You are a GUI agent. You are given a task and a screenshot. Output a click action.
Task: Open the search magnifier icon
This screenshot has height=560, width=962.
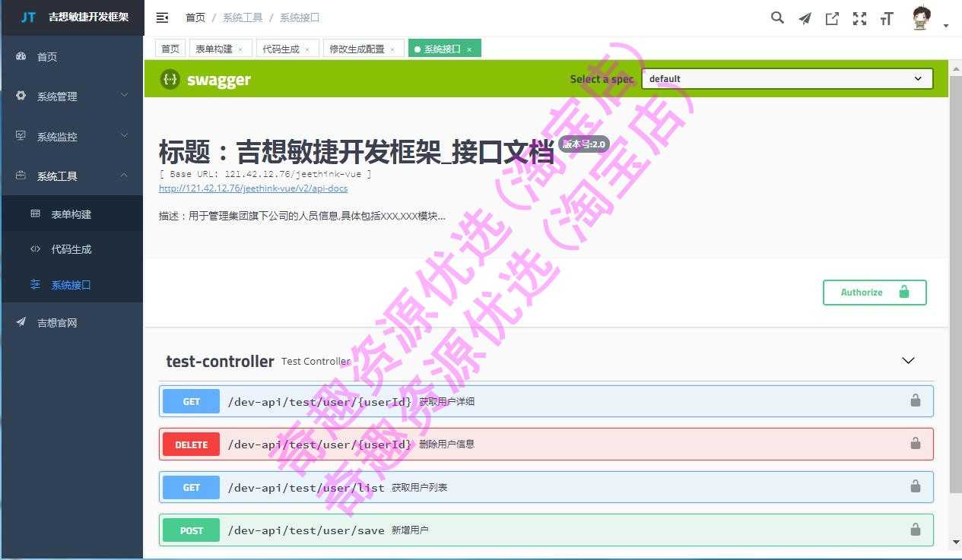(777, 17)
